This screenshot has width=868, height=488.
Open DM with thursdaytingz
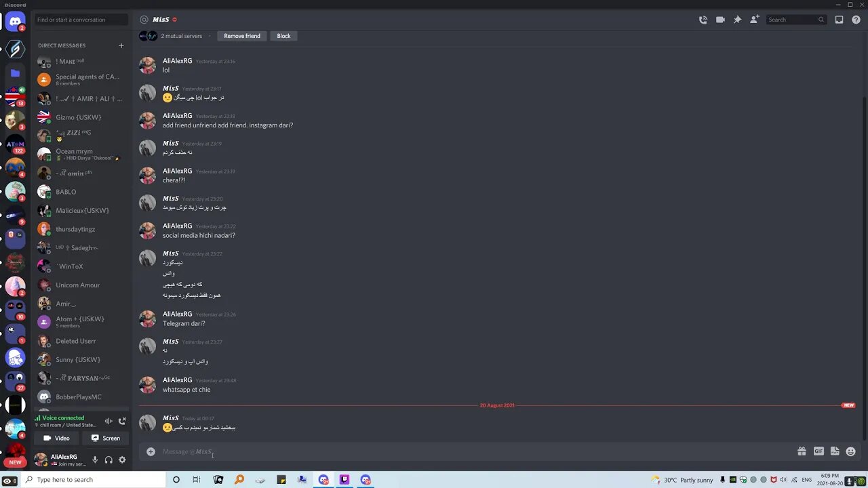tap(81, 229)
